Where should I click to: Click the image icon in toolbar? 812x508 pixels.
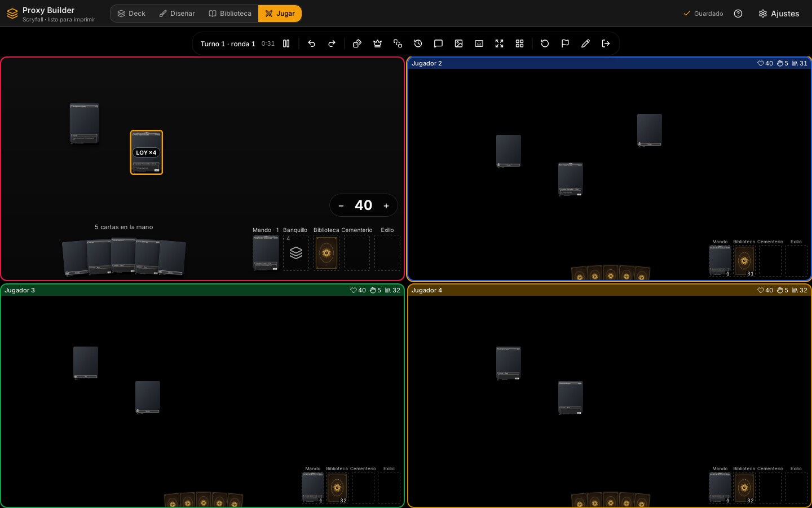[x=458, y=43]
